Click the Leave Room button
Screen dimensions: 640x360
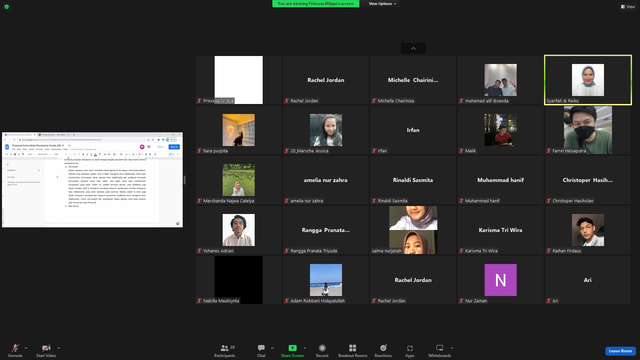tap(620, 351)
